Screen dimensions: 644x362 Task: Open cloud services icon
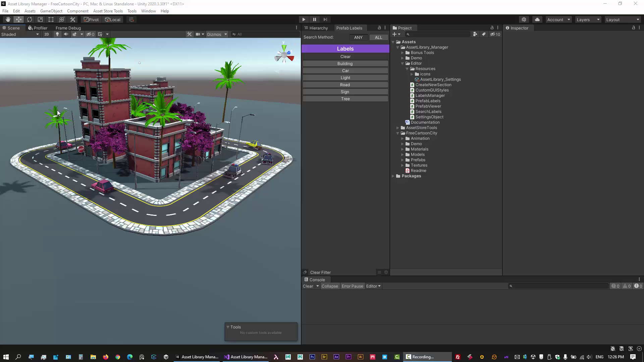coord(537,19)
